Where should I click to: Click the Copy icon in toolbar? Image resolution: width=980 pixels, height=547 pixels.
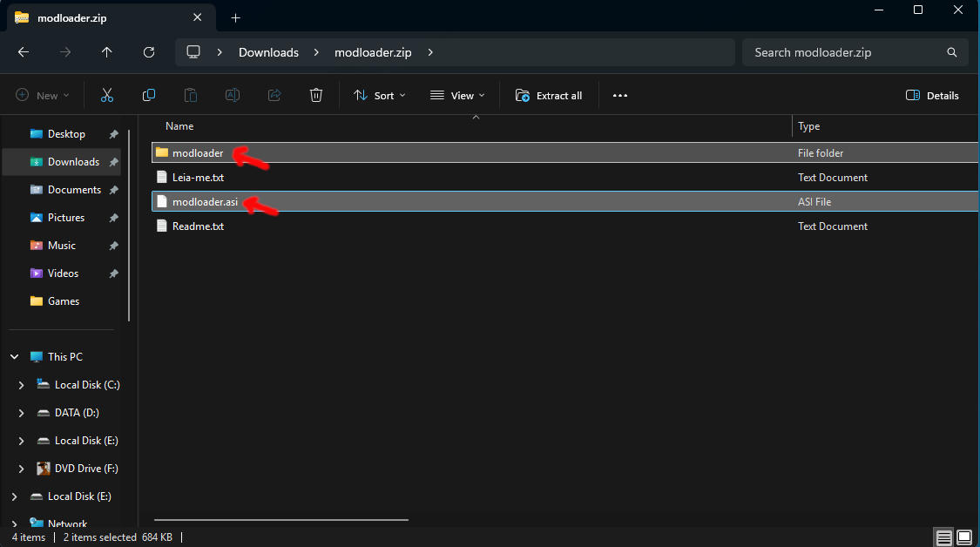149,95
